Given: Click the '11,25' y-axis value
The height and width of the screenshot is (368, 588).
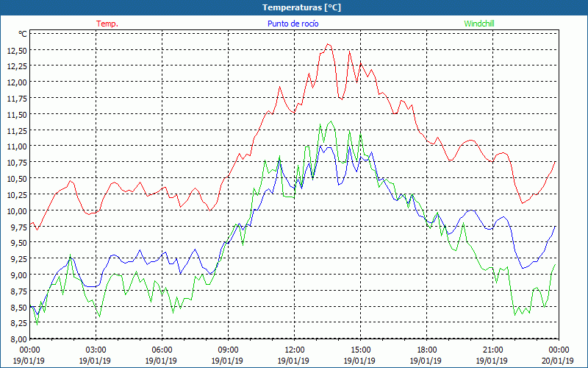Looking at the screenshot, I should point(17,130).
